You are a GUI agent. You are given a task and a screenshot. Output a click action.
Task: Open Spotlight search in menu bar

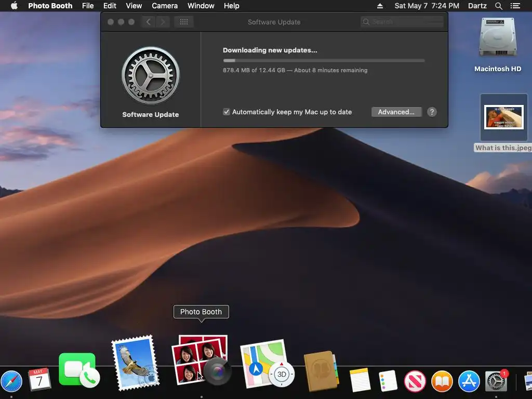(x=498, y=6)
